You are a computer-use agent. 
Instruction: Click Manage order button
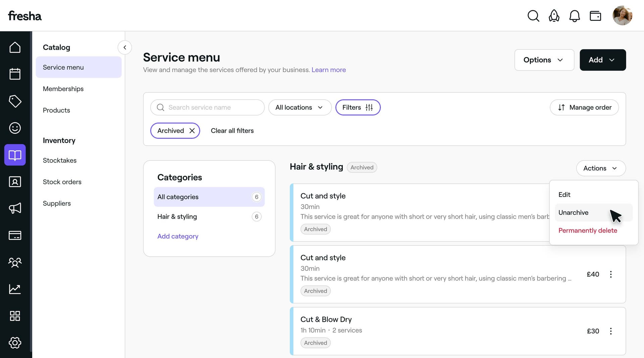[x=584, y=107]
